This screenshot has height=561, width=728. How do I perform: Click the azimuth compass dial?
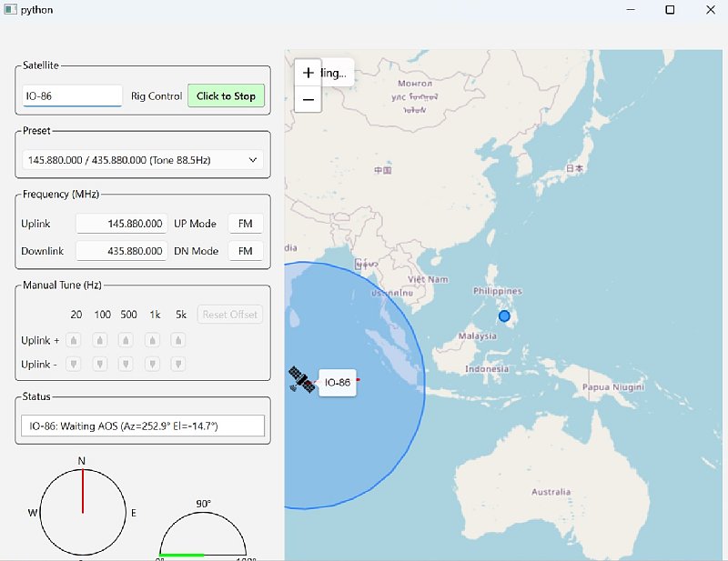coord(83,513)
